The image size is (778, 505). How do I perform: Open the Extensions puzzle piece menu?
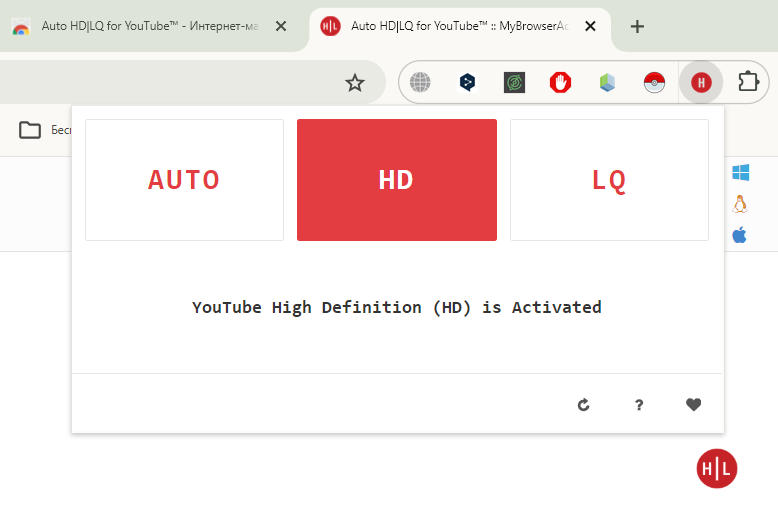point(748,82)
